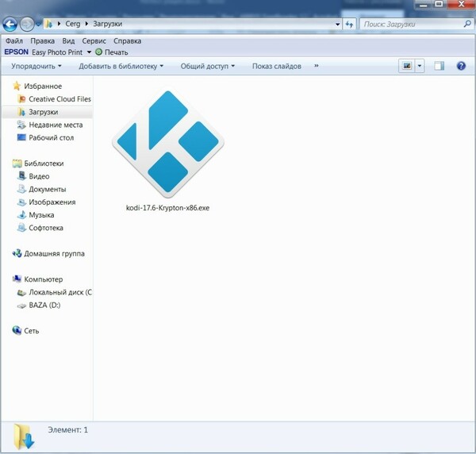Image resolution: width=476 pixels, height=454 pixels.
Task: Select Избранное in navigation pane
Action: 43,87
